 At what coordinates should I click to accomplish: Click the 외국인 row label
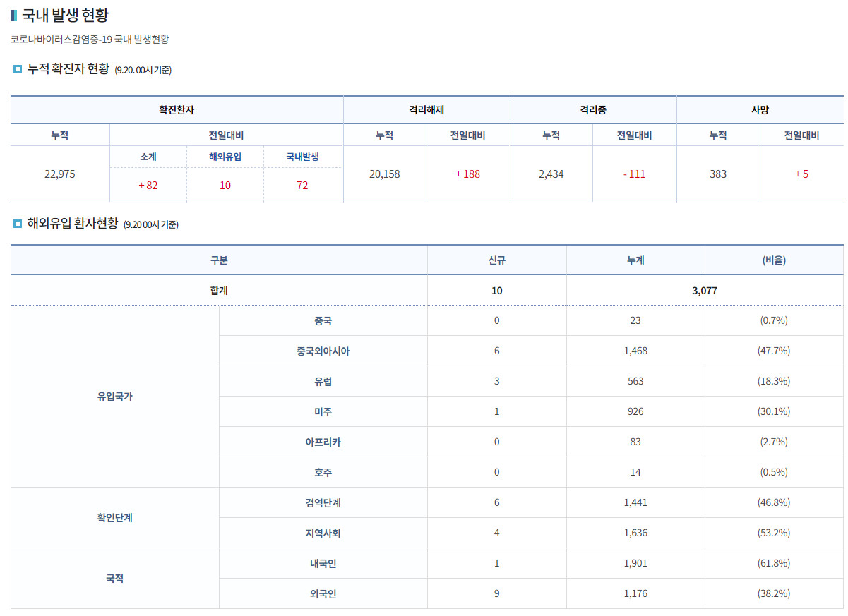tap(323, 593)
